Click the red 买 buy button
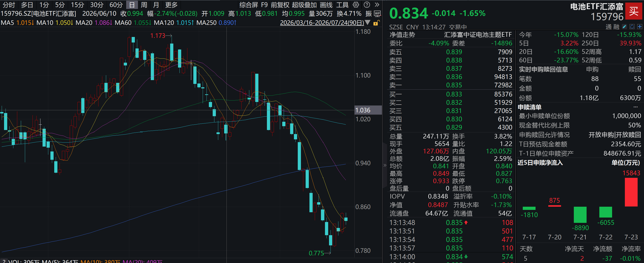This screenshot has width=644, height=263. point(634,11)
